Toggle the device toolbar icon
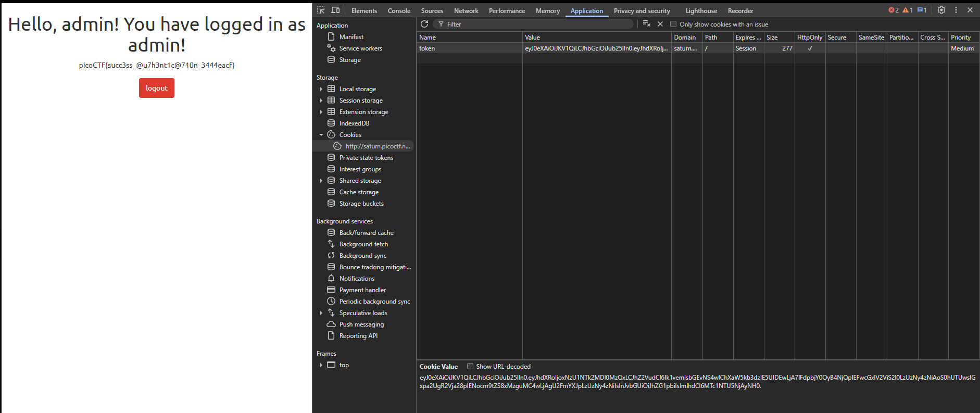This screenshot has width=980, height=413. (335, 10)
